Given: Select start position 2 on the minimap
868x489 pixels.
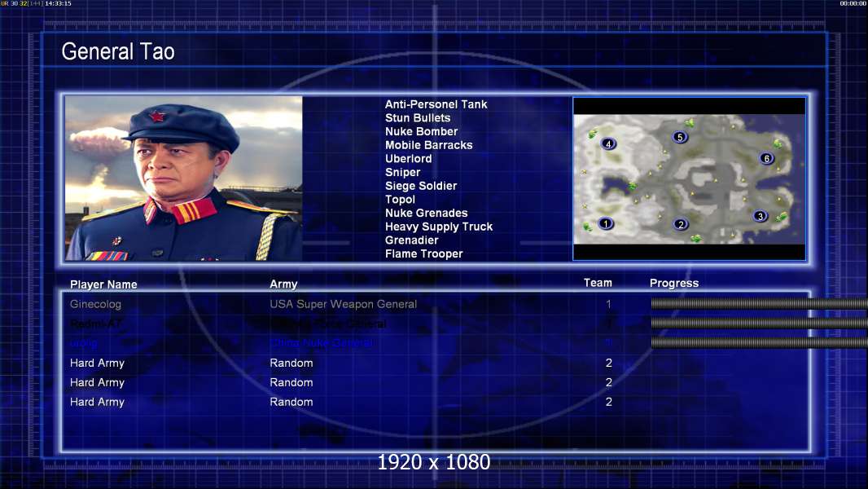Looking at the screenshot, I should (x=681, y=224).
